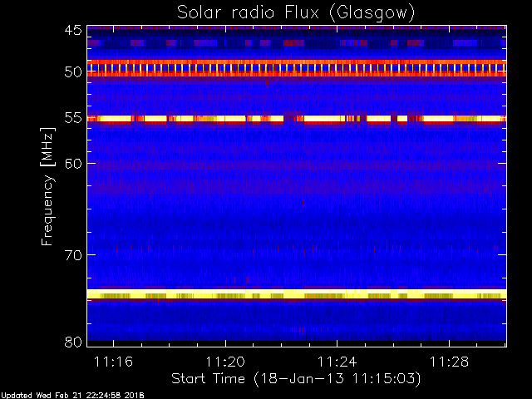Click the Updated timestamp text at bottom left
Viewport: 532px width, 399px height.
point(72,396)
